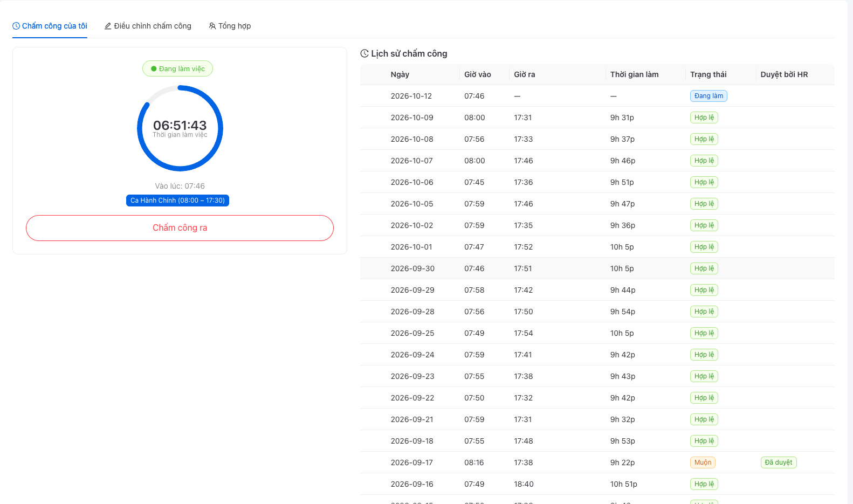Click the circular work-time progress ring
Image resolution: width=853 pixels, height=504 pixels.
click(x=180, y=128)
